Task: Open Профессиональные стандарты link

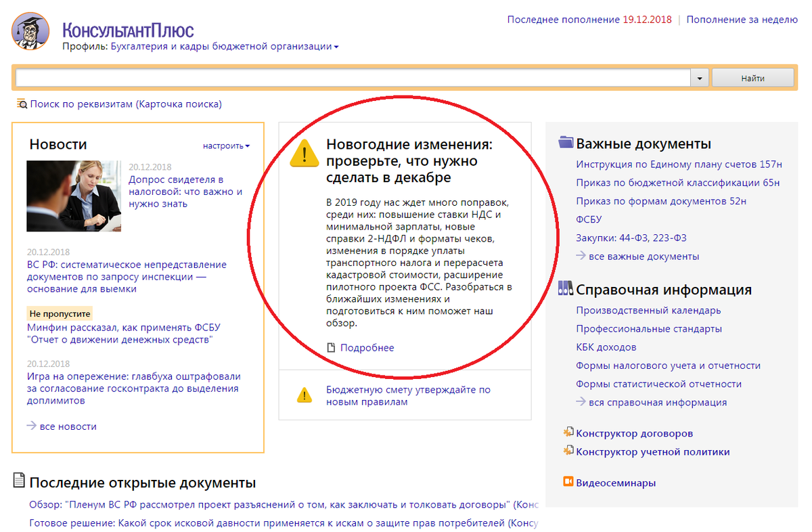Action: coord(649,329)
